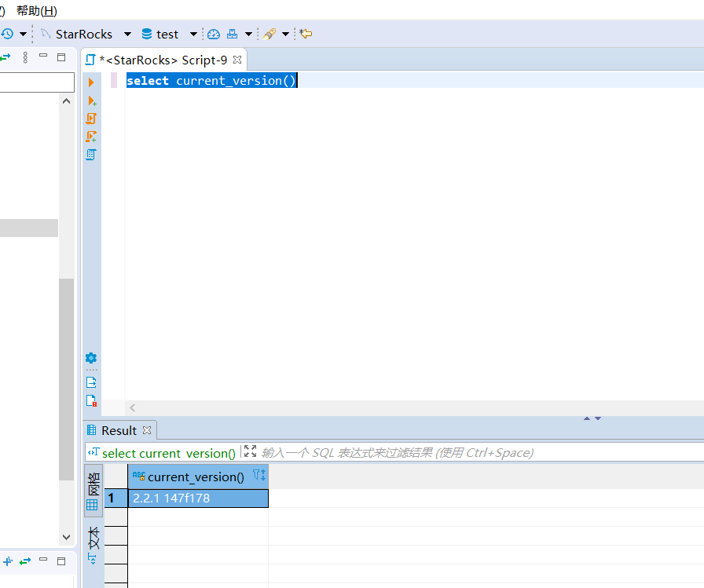Image resolution: width=704 pixels, height=588 pixels.
Task: Execute SQL in a new tab
Action: (91, 100)
